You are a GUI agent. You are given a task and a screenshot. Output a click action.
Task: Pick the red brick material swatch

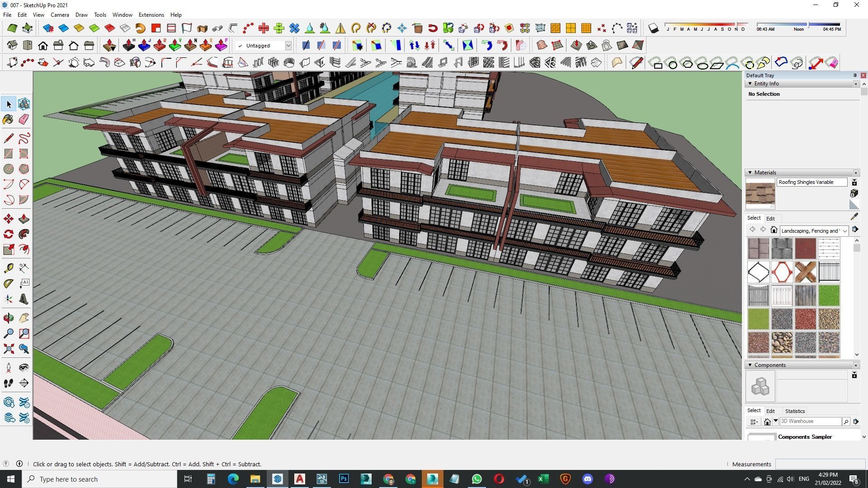coord(805,248)
